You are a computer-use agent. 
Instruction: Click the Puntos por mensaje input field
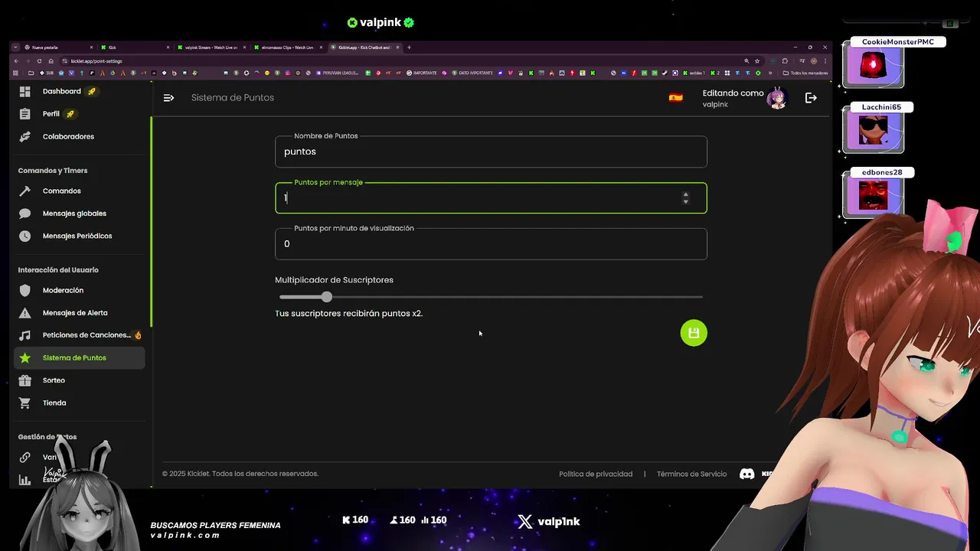tap(491, 198)
